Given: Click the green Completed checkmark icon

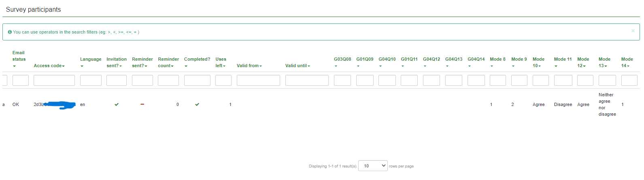Looking at the screenshot, I should click(x=197, y=104).
